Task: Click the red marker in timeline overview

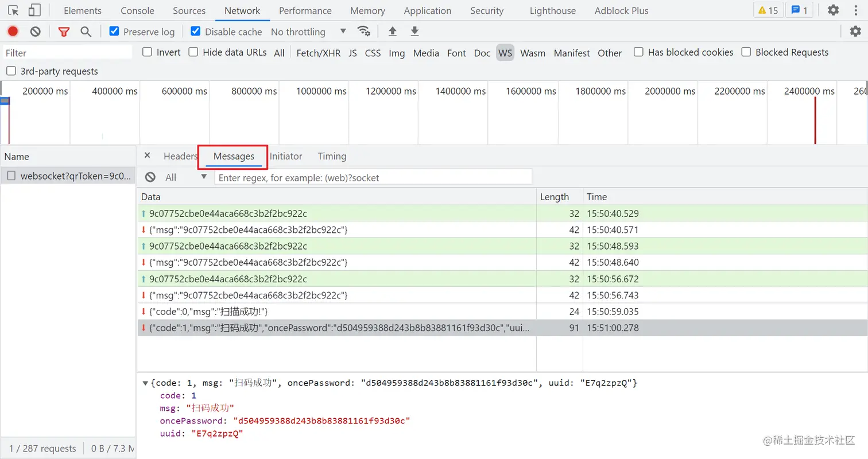Action: click(x=815, y=120)
